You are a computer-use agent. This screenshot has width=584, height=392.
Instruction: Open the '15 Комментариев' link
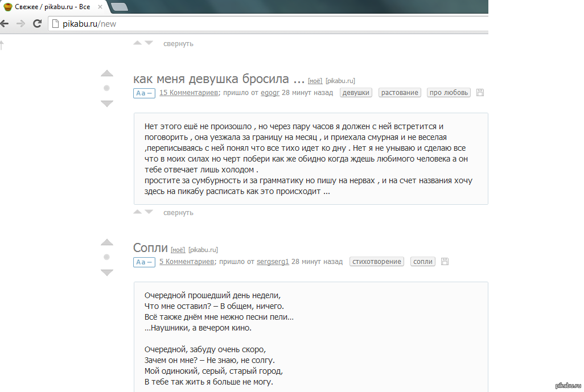click(x=189, y=93)
